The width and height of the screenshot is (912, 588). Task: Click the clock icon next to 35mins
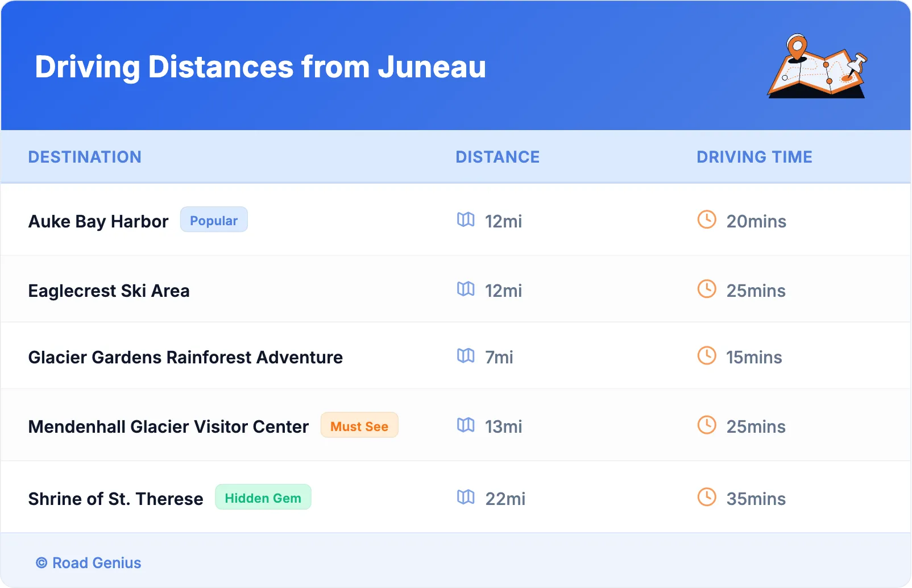[707, 497]
